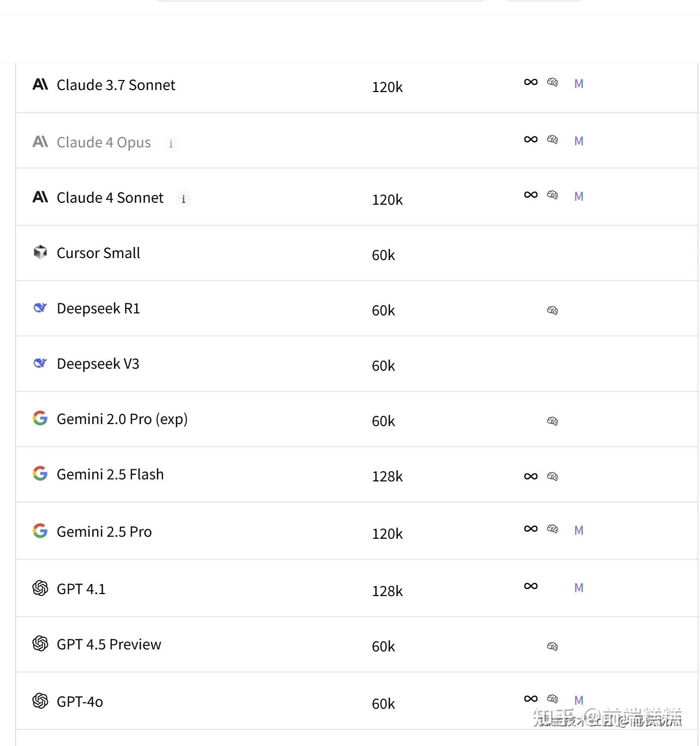The width and height of the screenshot is (700, 746).
Task: Click the purple M icon in Gemini 2.5 Pro row
Action: (579, 530)
